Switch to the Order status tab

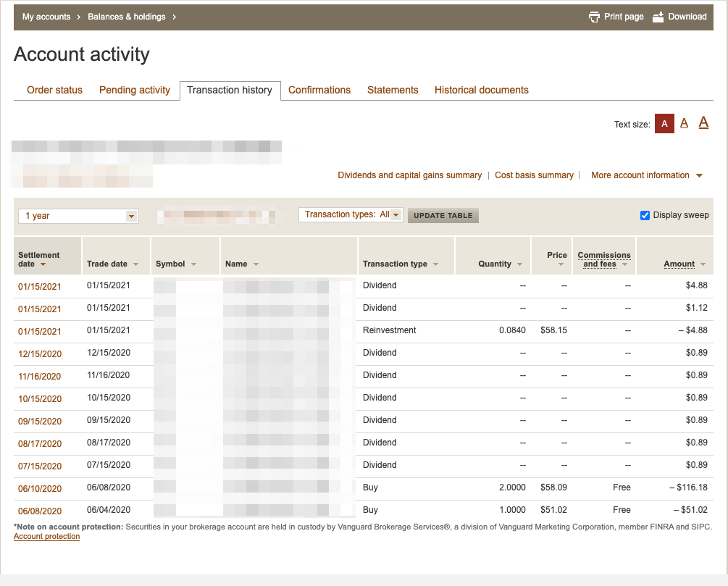54,90
